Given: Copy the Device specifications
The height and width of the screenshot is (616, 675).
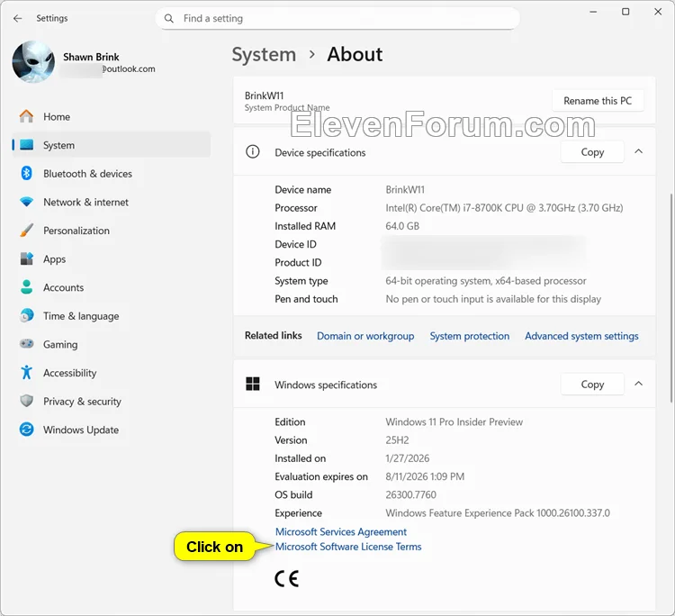Looking at the screenshot, I should 592,151.
